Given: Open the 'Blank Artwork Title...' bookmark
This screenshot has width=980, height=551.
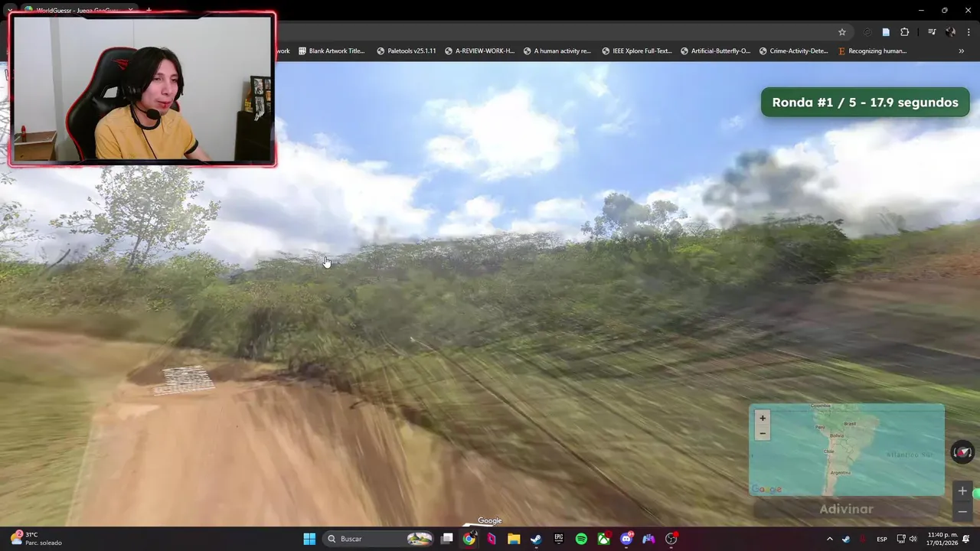Looking at the screenshot, I should (332, 51).
